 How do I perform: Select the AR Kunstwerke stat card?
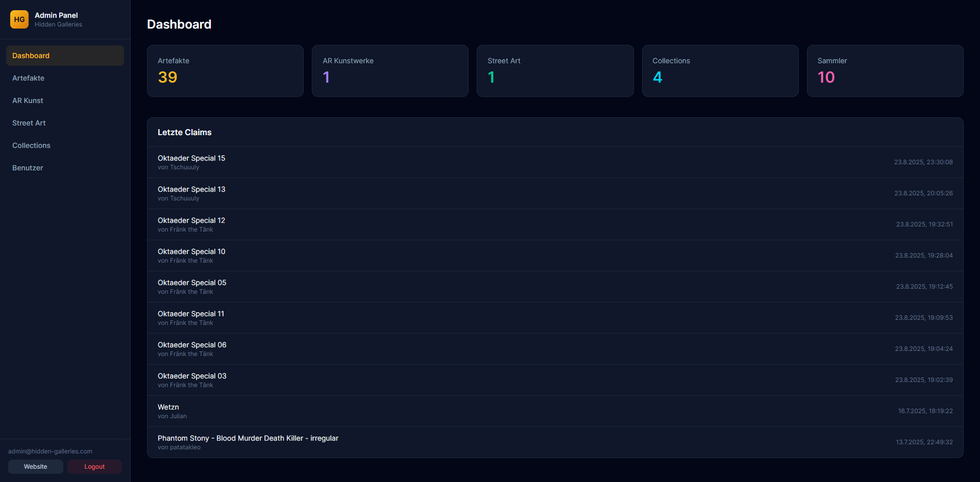click(390, 71)
